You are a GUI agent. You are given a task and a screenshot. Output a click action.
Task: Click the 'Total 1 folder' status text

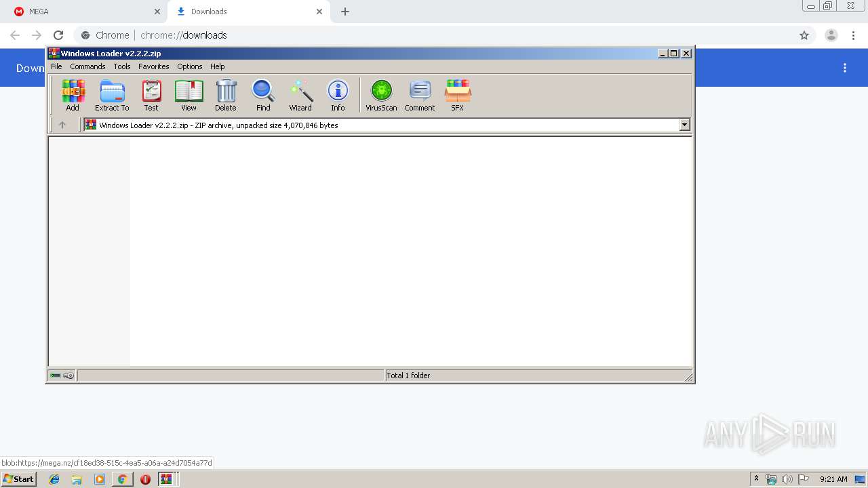point(408,375)
